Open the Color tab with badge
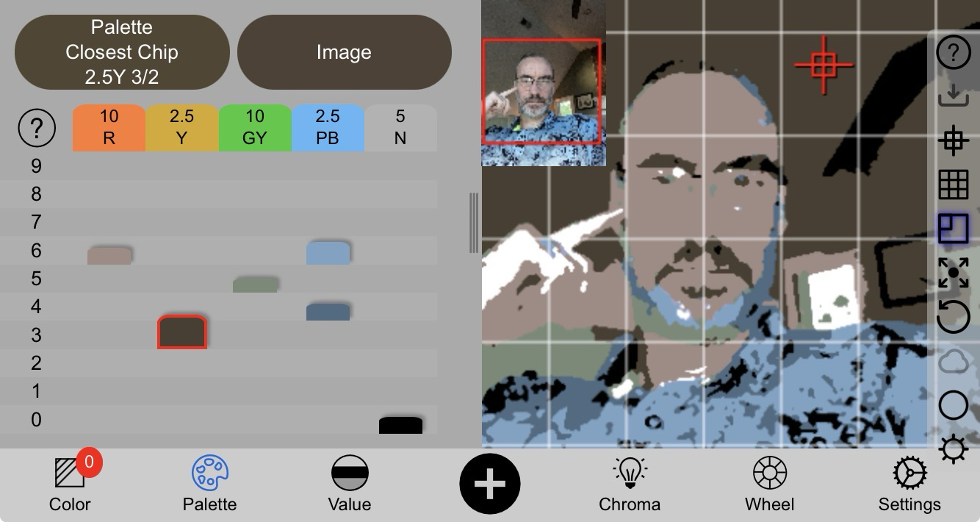This screenshot has height=522, width=980. coord(70,484)
